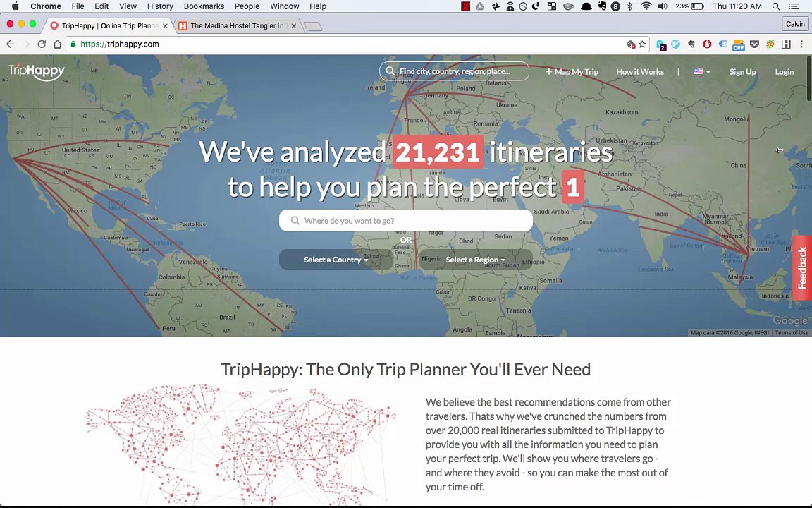Open the macOS Notification Center
812x508 pixels.
pos(794,6)
